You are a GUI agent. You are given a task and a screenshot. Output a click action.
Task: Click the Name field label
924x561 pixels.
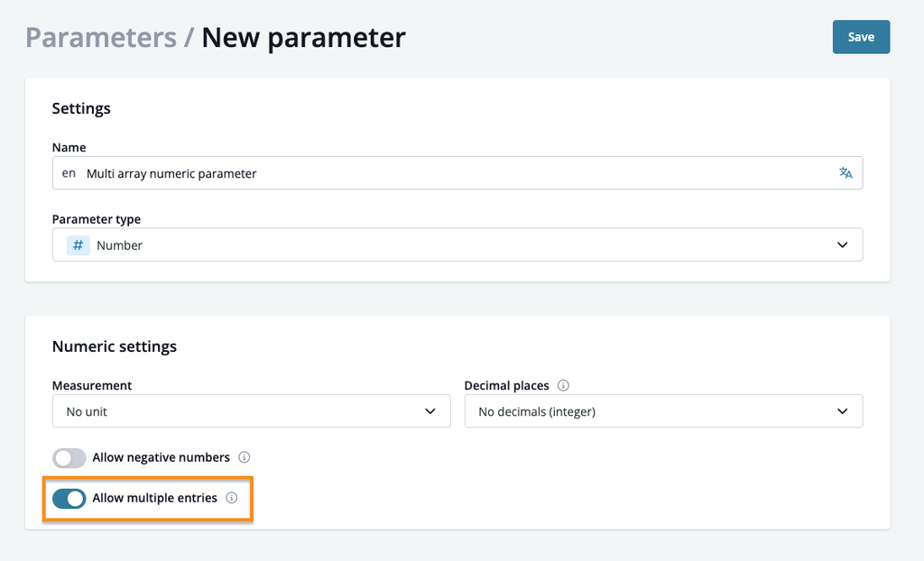pyautogui.click(x=69, y=147)
